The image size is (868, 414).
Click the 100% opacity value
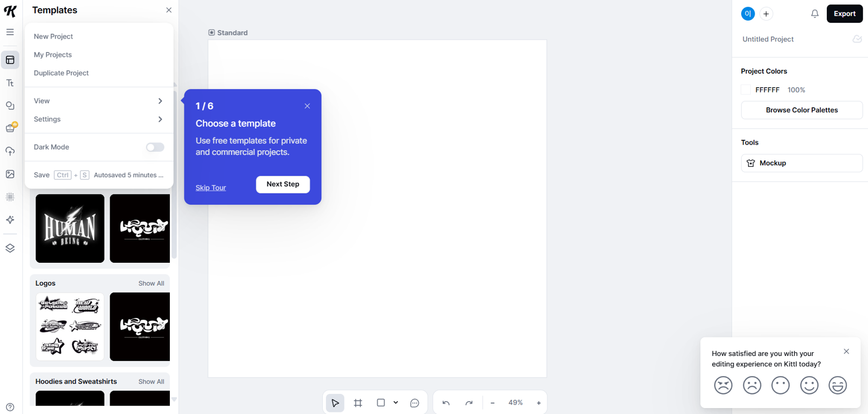796,90
